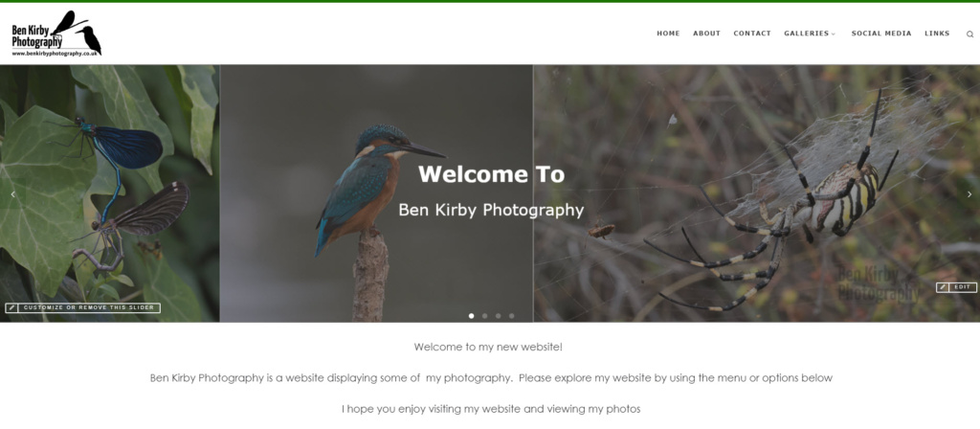Image resolution: width=980 pixels, height=429 pixels.
Task: Expand the Galleries dropdown chevron
Action: point(834,34)
